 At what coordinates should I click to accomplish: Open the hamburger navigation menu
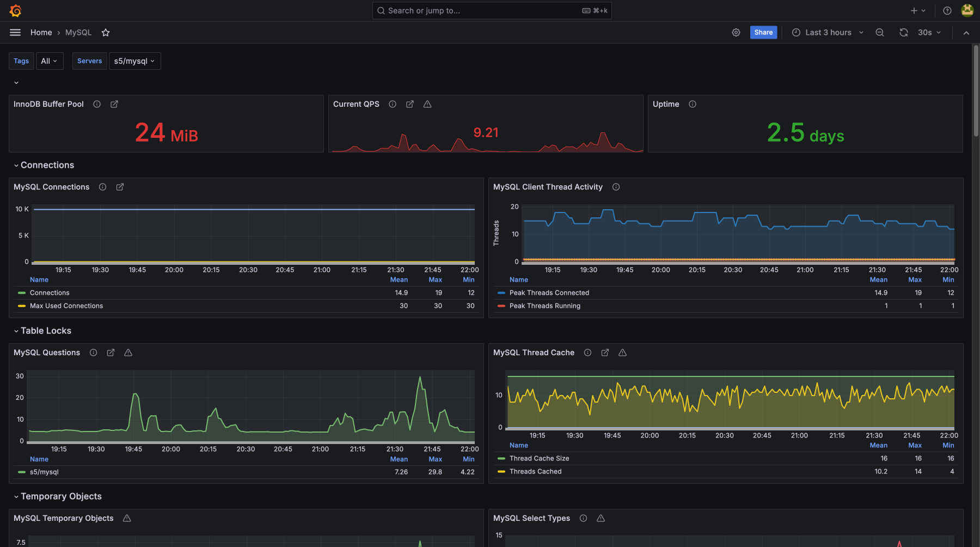(x=15, y=33)
